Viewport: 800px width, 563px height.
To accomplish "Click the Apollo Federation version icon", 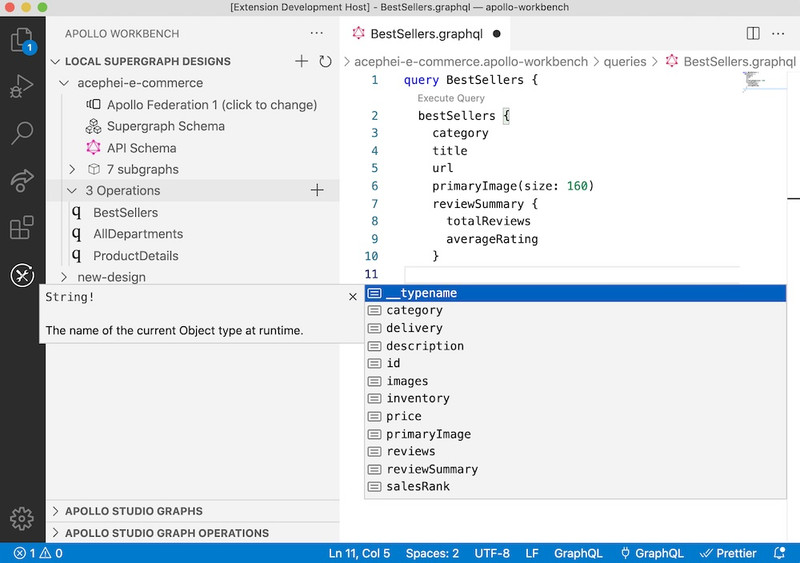I will click(x=93, y=105).
